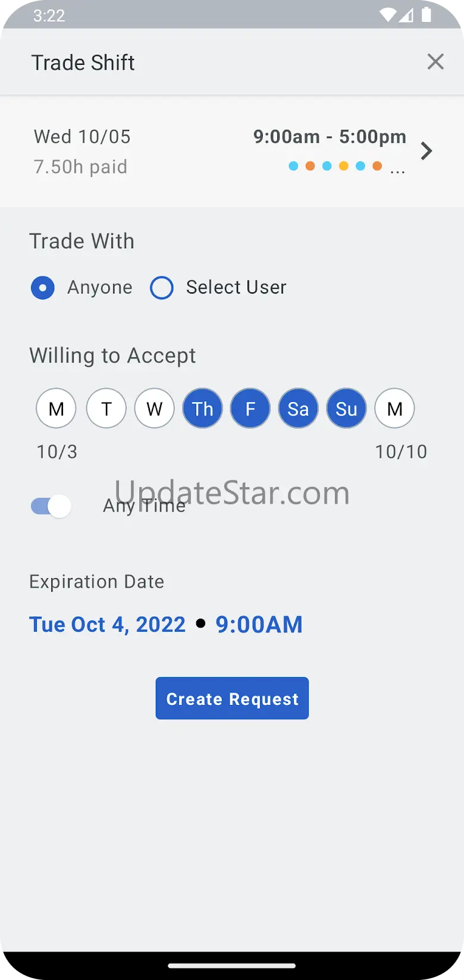Image resolution: width=464 pixels, height=980 pixels.
Task: Expand shift details with the right chevron
Action: click(x=426, y=151)
